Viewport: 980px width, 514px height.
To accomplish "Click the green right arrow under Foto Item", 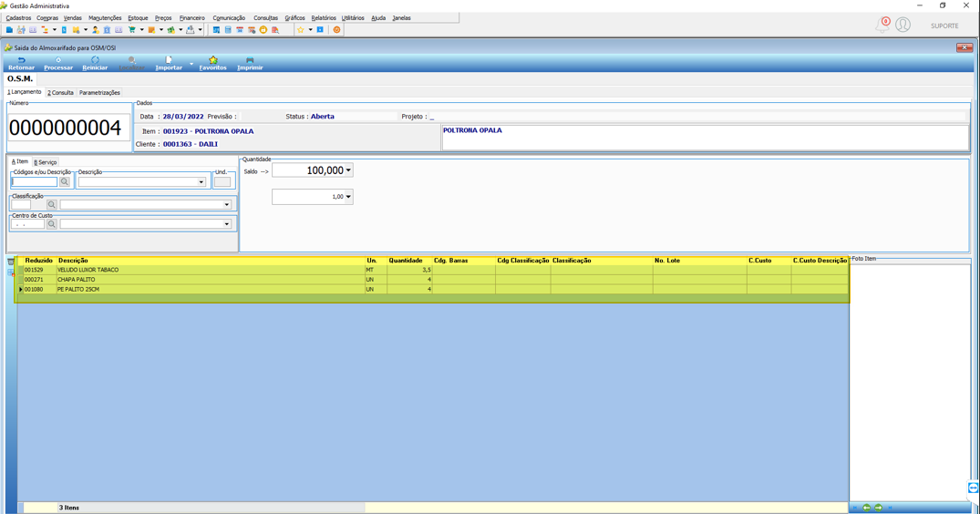I will (x=878, y=508).
